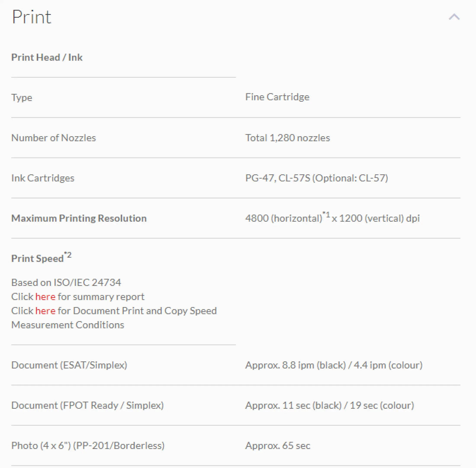
Task: Collapse the Print section chevron
Action: point(454,17)
